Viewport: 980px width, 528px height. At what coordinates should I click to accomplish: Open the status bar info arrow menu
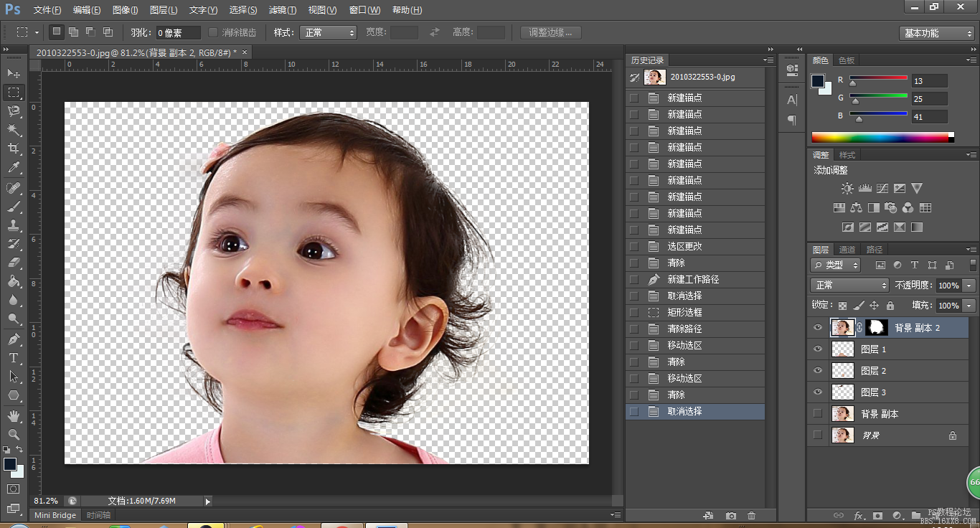(x=208, y=501)
